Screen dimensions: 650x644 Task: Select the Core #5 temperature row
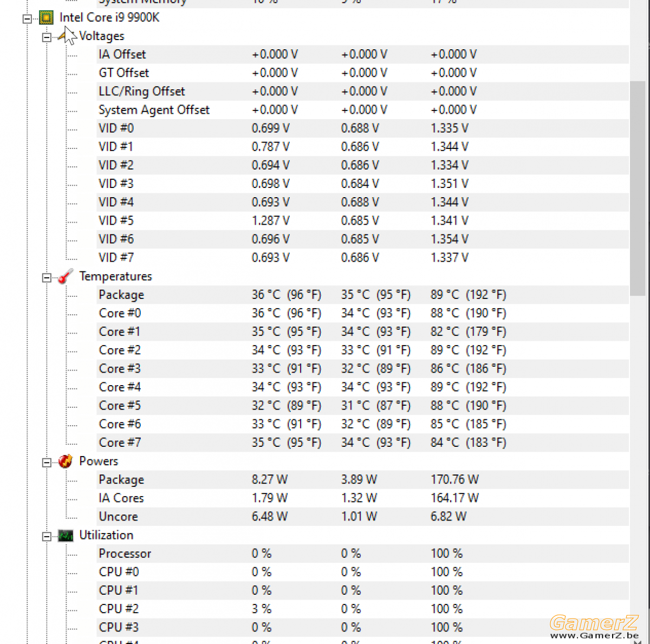[362, 405]
